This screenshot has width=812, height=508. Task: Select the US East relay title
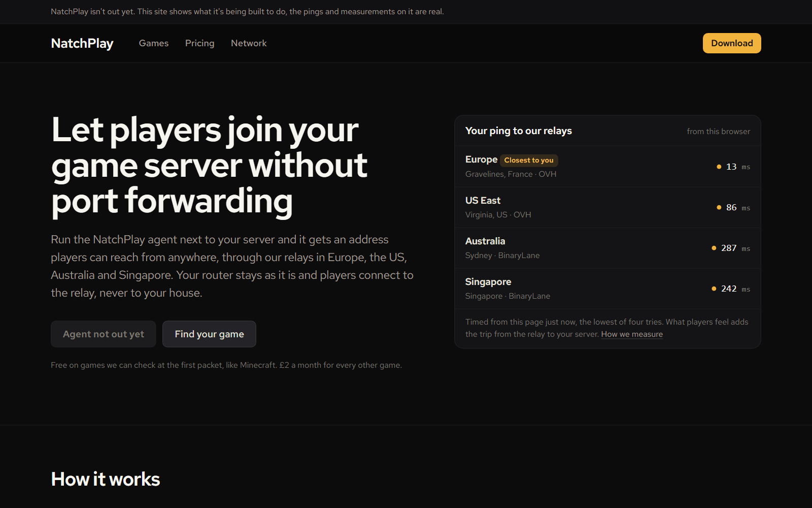pyautogui.click(x=483, y=201)
